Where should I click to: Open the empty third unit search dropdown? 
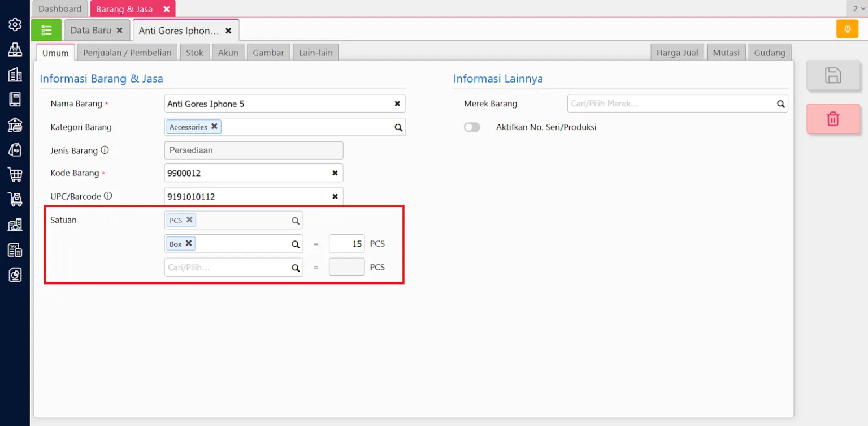[296, 268]
